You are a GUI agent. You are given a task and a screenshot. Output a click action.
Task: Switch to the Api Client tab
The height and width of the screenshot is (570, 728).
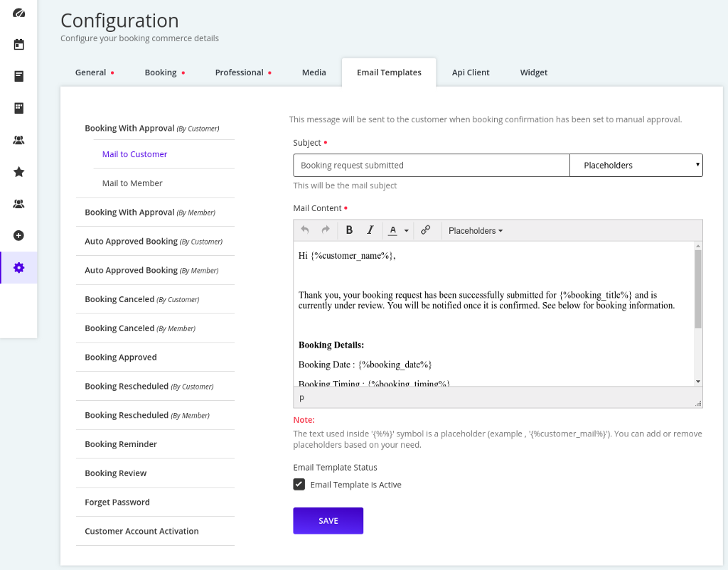coord(471,72)
